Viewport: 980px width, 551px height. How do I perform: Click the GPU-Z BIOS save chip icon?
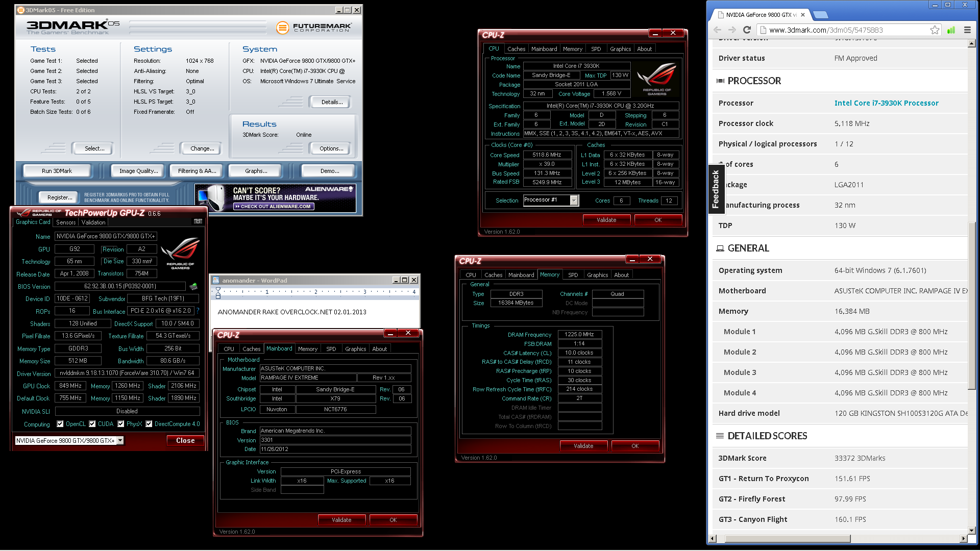tap(193, 286)
